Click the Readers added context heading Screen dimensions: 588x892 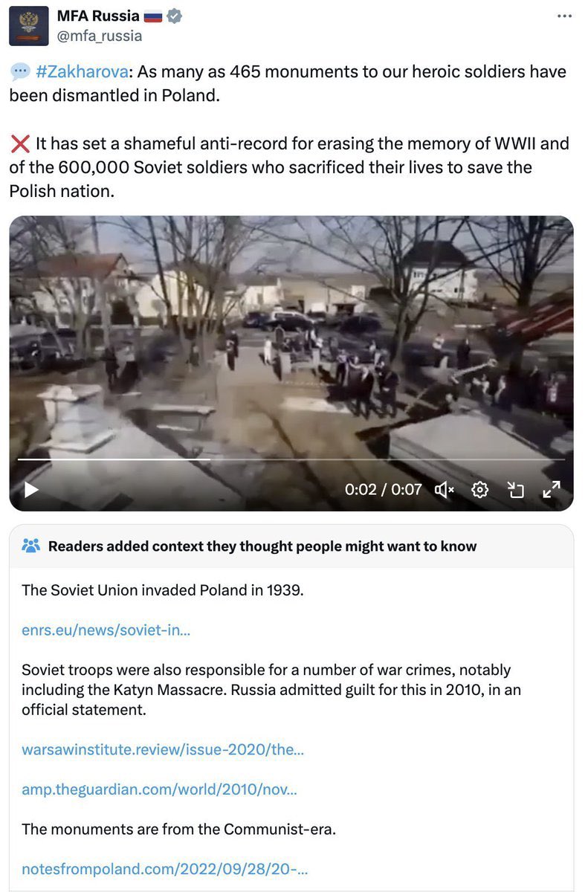[262, 546]
